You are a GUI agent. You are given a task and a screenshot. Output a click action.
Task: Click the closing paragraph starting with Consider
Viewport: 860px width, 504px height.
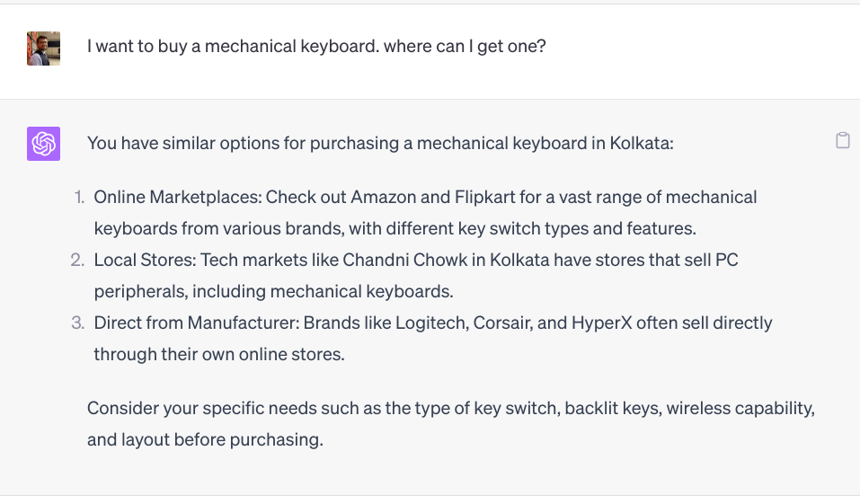pos(451,423)
